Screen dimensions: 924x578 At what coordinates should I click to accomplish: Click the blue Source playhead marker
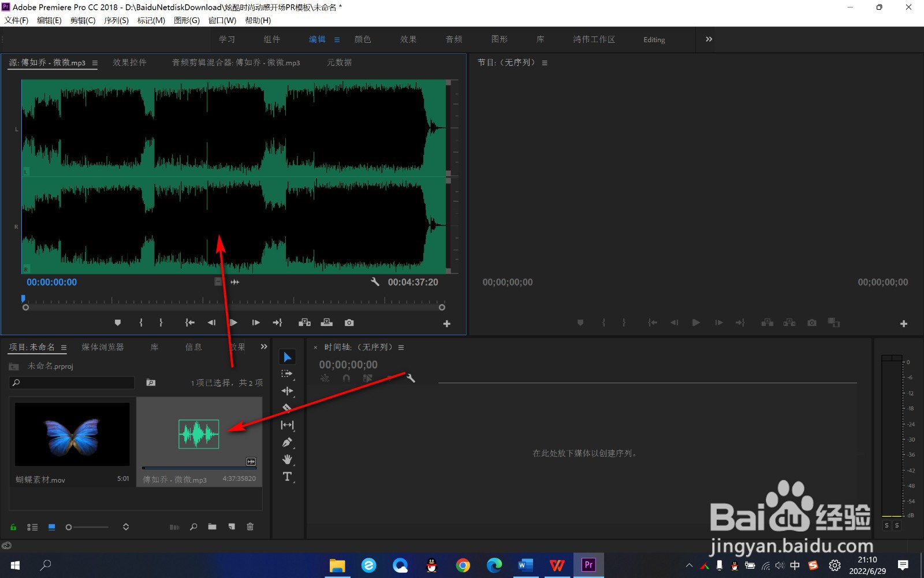tap(23, 298)
